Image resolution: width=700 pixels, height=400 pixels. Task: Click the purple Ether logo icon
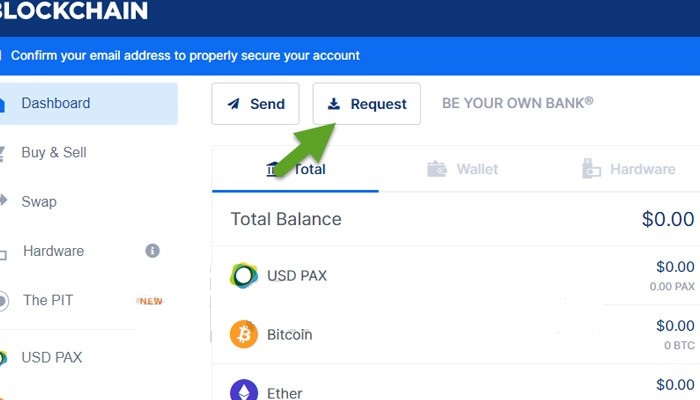point(244,390)
